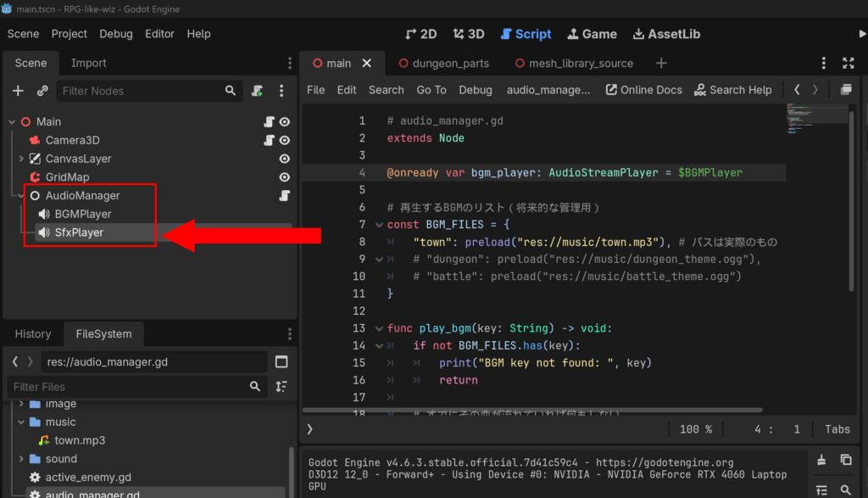Image resolution: width=868 pixels, height=498 pixels.
Task: Switch to the History tab
Action: [33, 333]
